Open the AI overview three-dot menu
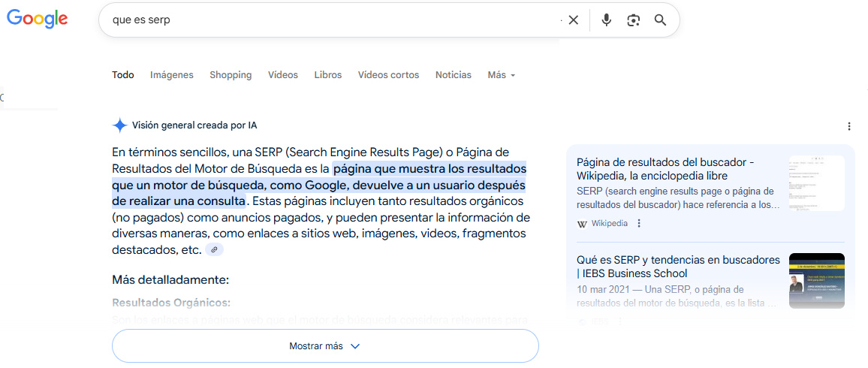This screenshot has height=368, width=868. pos(849,127)
